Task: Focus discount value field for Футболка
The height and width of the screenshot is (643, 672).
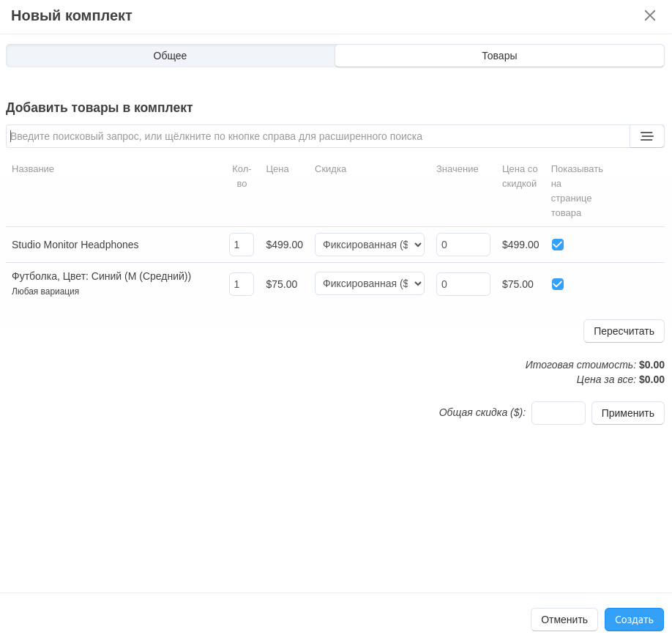Action: pyautogui.click(x=463, y=284)
